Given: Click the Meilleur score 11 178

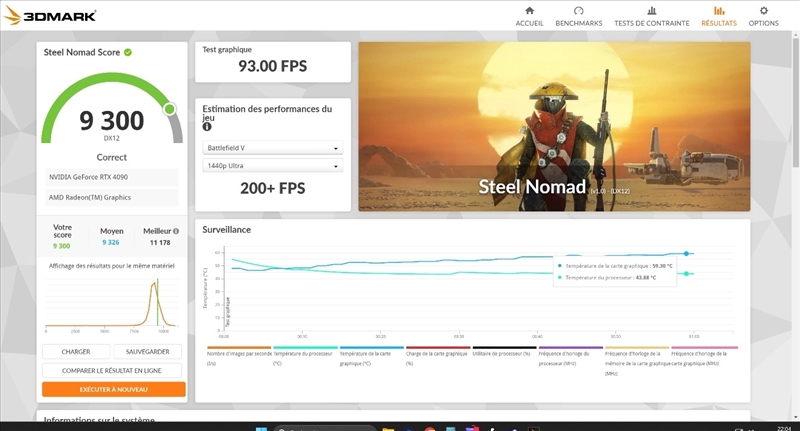Looking at the screenshot, I should tap(160, 243).
